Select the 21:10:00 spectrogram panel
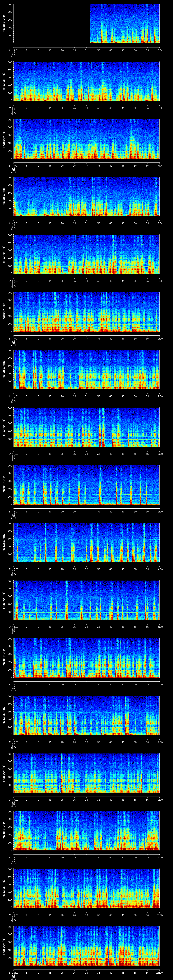The width and height of the screenshot is (173, 980). click(87, 370)
